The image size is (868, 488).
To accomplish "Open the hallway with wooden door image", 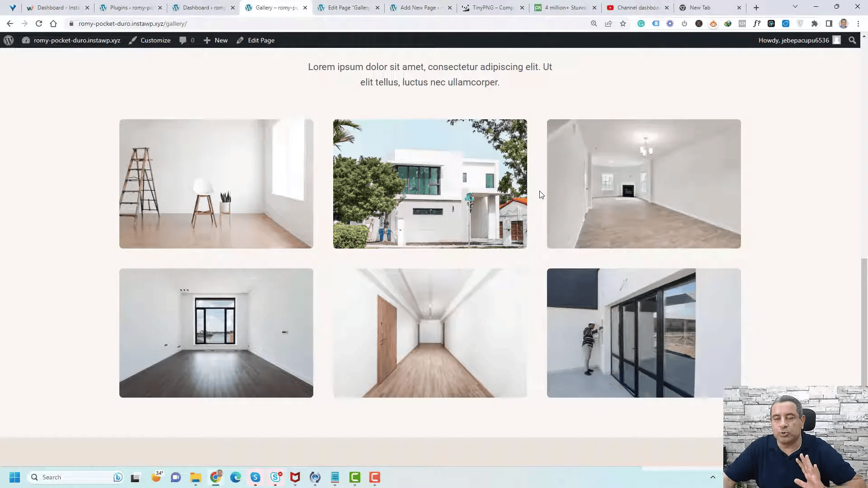I will 430,333.
